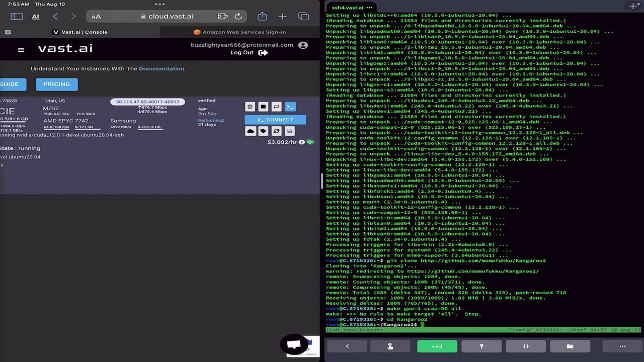The width and height of the screenshot is (644, 362).
Task: Click the terminal prompt line ~/Kangaroo2$
Action: 375,325
